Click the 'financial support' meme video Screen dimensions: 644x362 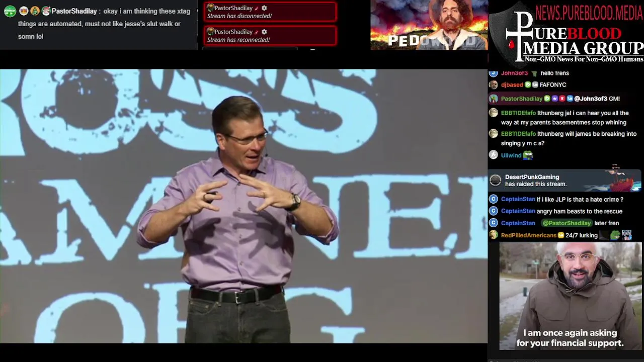coord(571,296)
